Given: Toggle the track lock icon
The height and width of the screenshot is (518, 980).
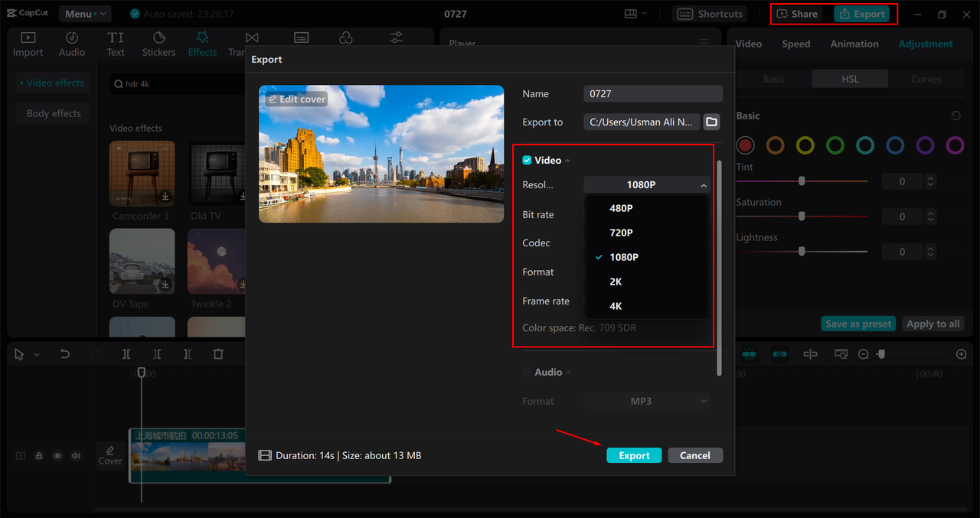Looking at the screenshot, I should coord(39,456).
